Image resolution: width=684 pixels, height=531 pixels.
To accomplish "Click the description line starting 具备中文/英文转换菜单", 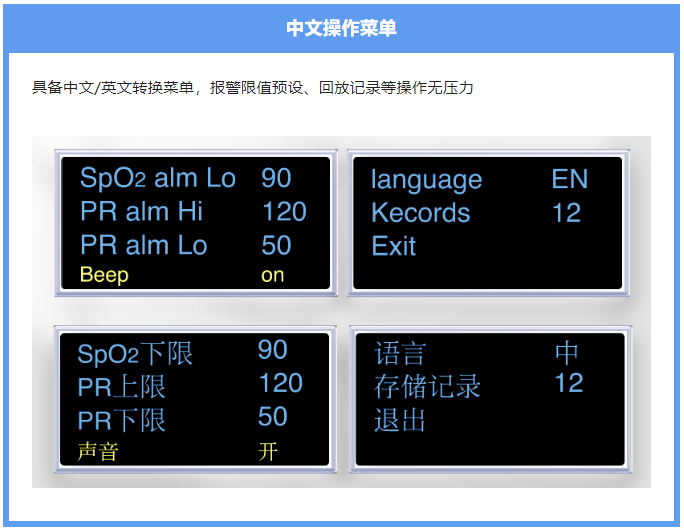I will coord(253,88).
